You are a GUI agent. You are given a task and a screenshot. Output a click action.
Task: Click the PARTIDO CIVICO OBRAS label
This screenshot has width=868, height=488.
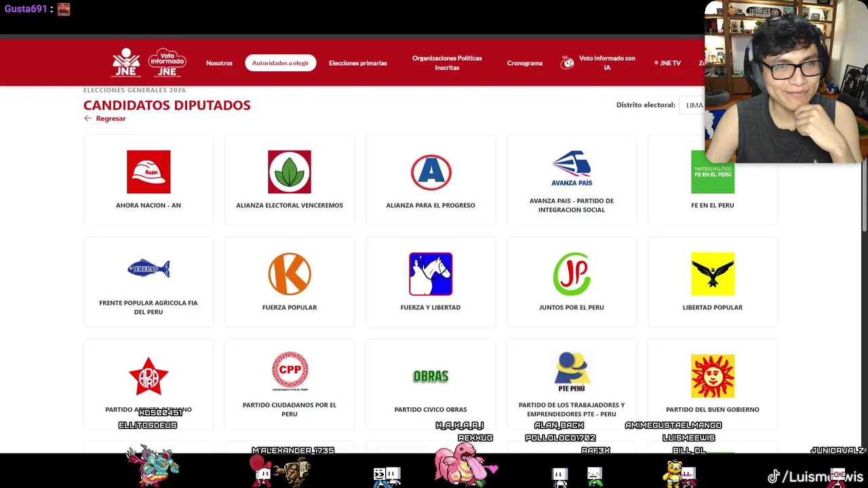click(431, 409)
